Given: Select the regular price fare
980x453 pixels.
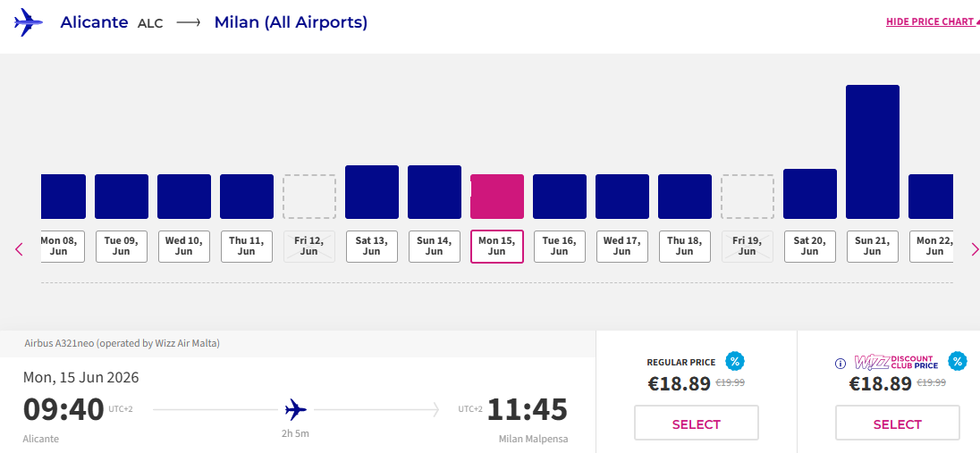Looking at the screenshot, I should [x=696, y=424].
